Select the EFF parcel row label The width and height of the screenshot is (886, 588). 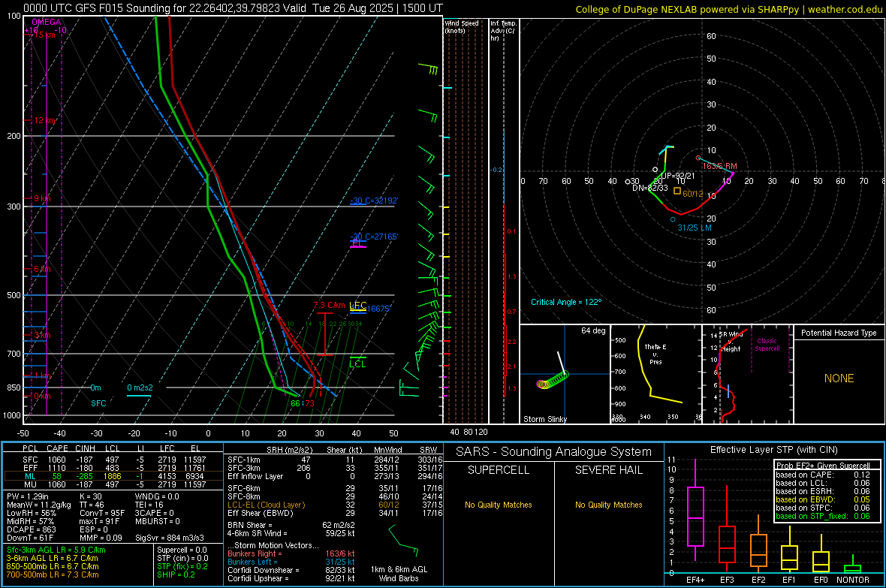pos(30,468)
